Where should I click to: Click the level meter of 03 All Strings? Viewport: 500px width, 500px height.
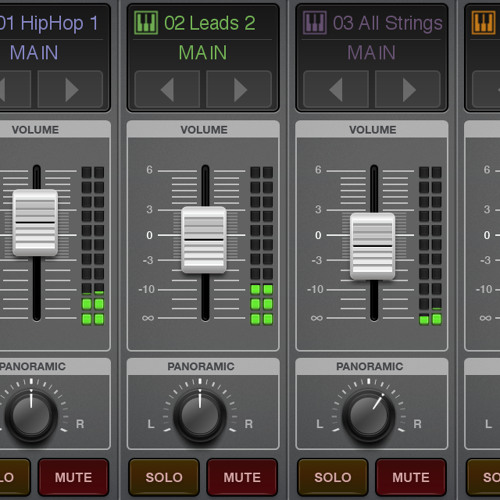pos(430,246)
